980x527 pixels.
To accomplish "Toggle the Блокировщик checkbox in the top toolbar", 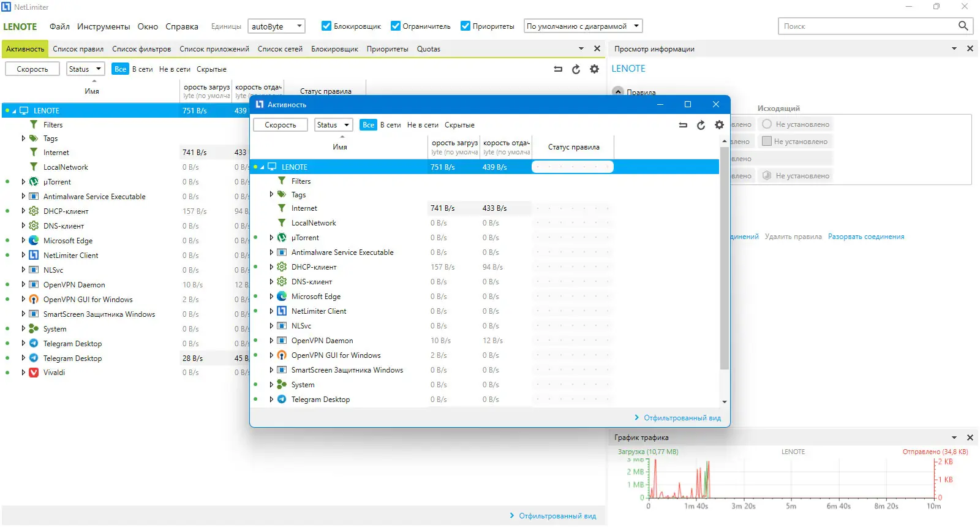I will point(326,26).
